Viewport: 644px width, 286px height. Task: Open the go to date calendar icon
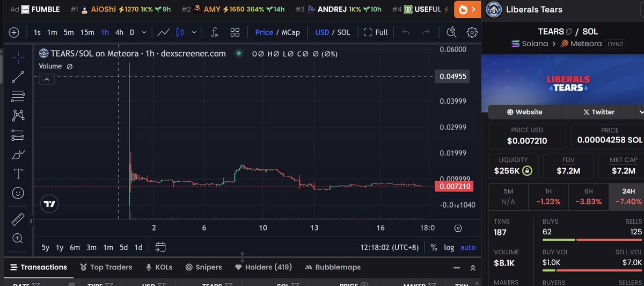160,247
